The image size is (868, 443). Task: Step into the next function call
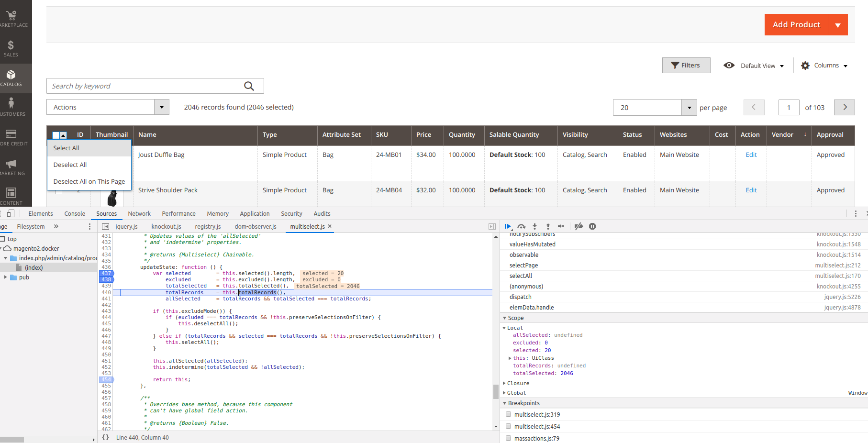point(534,226)
